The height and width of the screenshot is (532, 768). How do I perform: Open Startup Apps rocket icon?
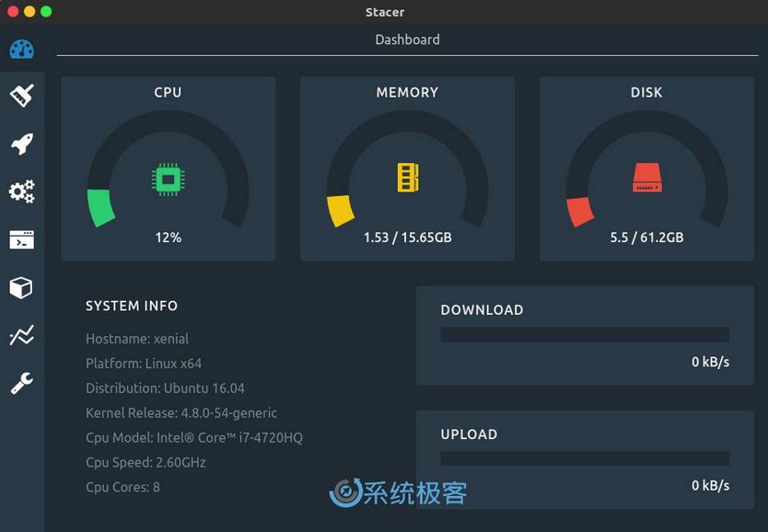[21, 144]
